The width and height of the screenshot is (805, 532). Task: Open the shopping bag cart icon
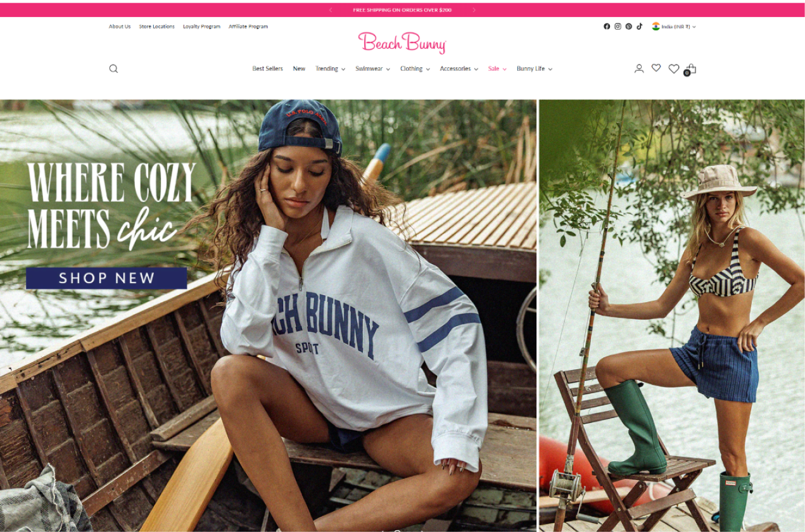690,69
